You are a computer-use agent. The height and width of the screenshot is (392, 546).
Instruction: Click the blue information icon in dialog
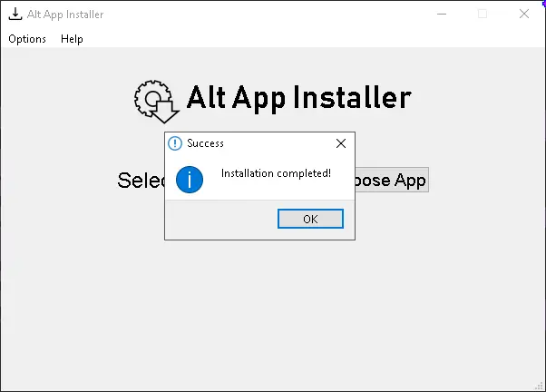pyautogui.click(x=190, y=179)
